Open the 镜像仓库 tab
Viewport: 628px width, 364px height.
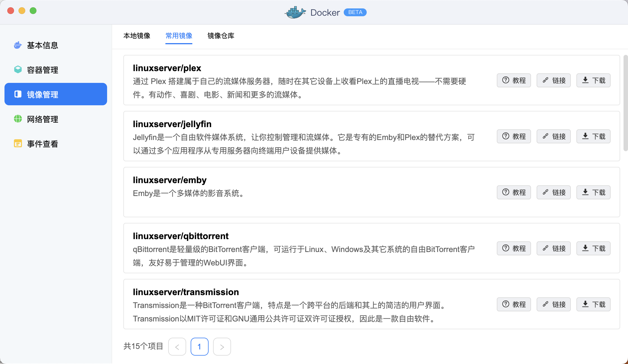221,36
